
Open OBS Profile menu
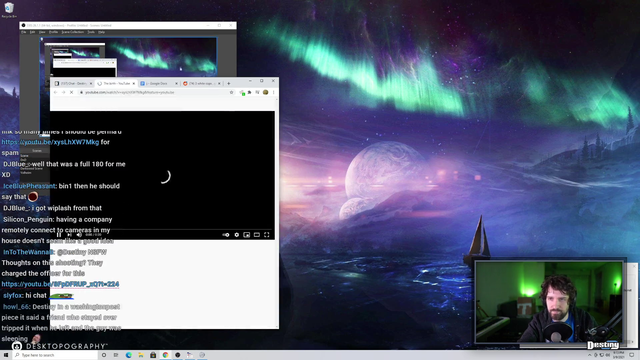click(53, 32)
